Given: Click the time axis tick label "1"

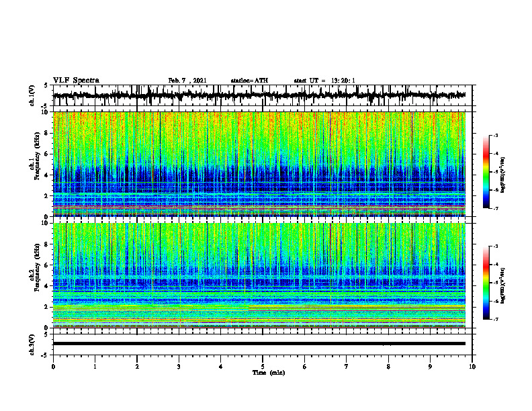Looking at the screenshot, I should (x=95, y=367).
